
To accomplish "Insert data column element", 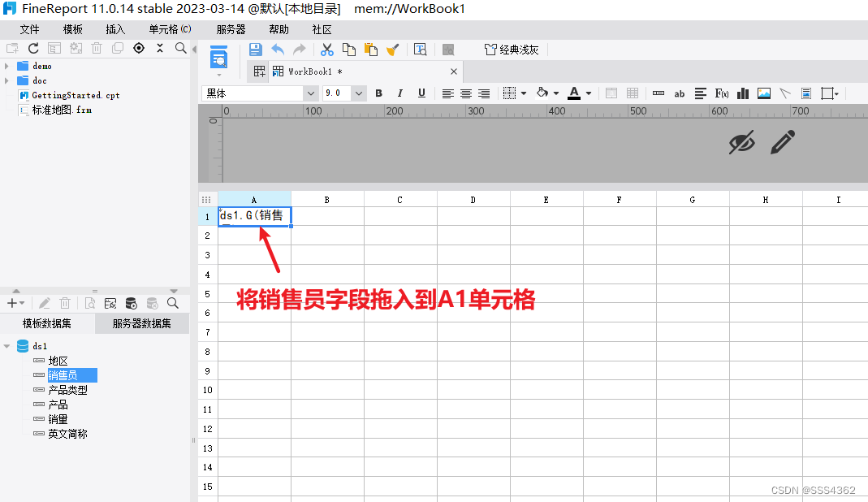I will pos(659,93).
